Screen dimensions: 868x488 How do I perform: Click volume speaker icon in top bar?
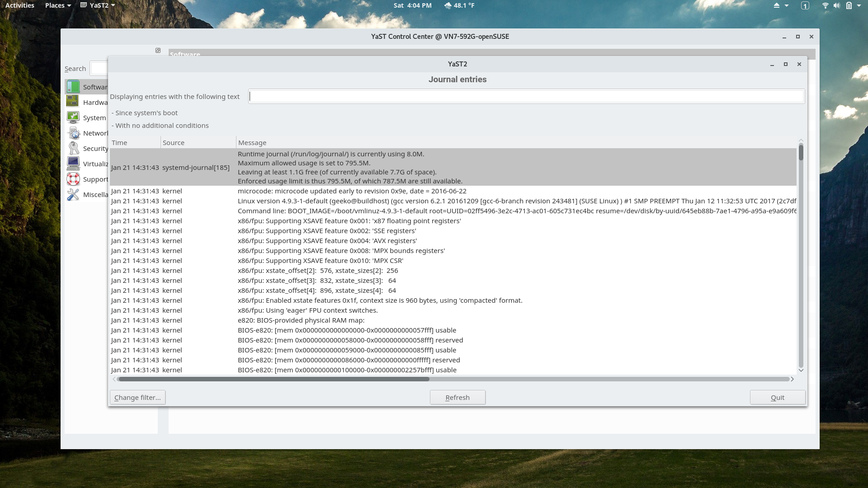point(837,5)
